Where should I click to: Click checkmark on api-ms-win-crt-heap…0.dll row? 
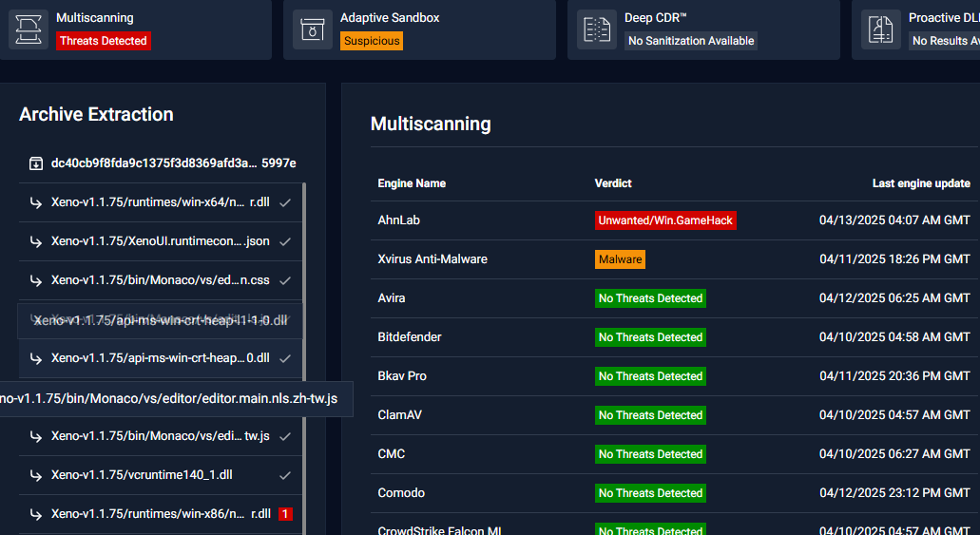click(285, 358)
